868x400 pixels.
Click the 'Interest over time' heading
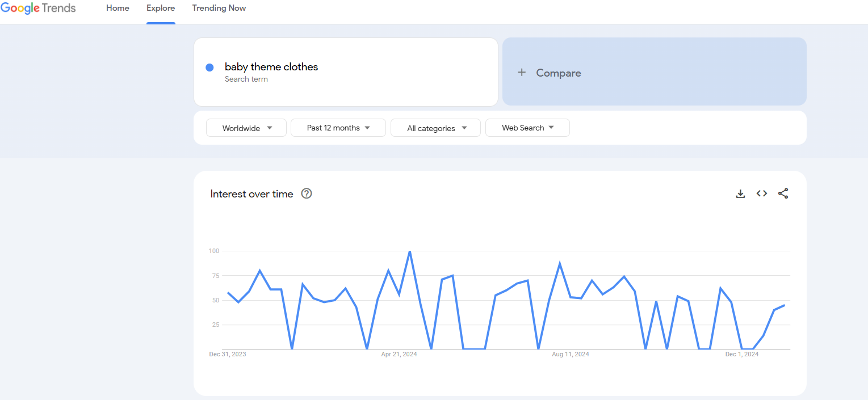click(252, 194)
